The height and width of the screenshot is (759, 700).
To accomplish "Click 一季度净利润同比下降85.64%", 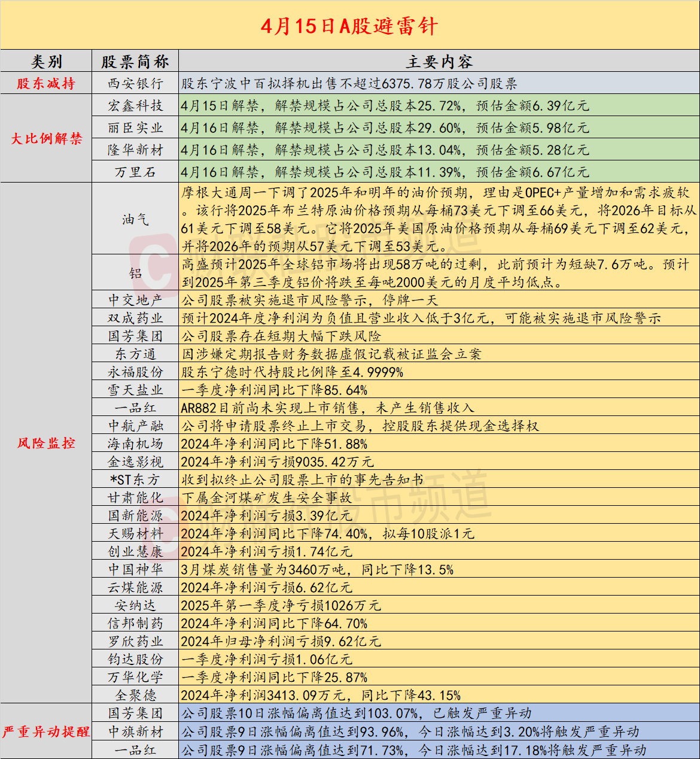I will coord(275,390).
